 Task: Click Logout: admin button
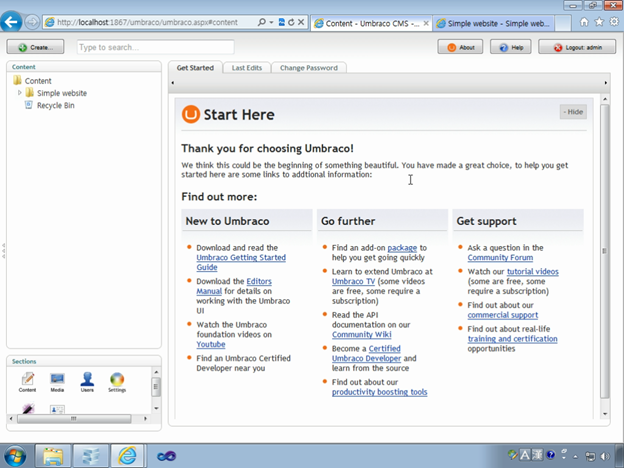point(577,47)
